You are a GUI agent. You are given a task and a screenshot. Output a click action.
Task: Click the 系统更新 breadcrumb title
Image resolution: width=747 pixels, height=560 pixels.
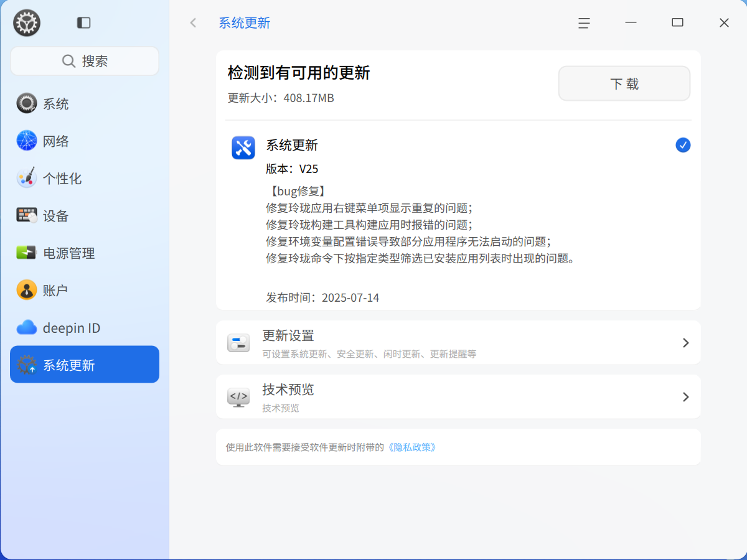pyautogui.click(x=244, y=23)
